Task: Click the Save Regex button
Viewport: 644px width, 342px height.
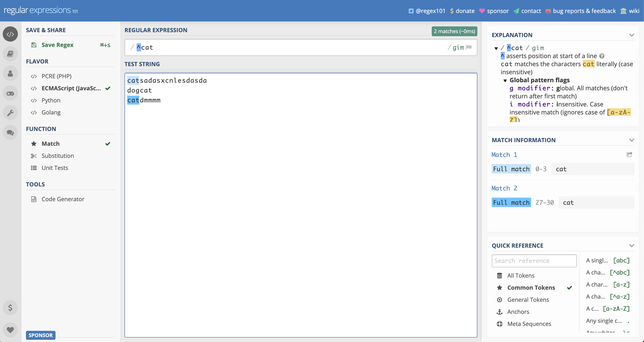Action: (57, 45)
